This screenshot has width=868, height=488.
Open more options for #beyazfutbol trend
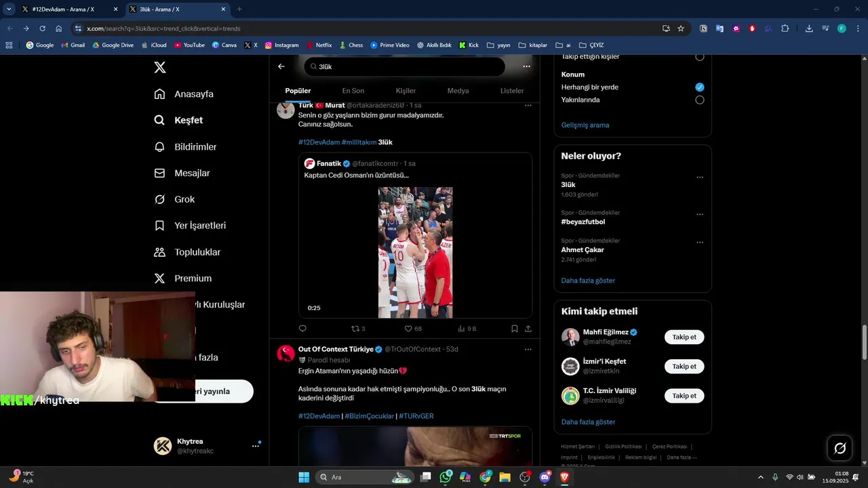pos(700,215)
